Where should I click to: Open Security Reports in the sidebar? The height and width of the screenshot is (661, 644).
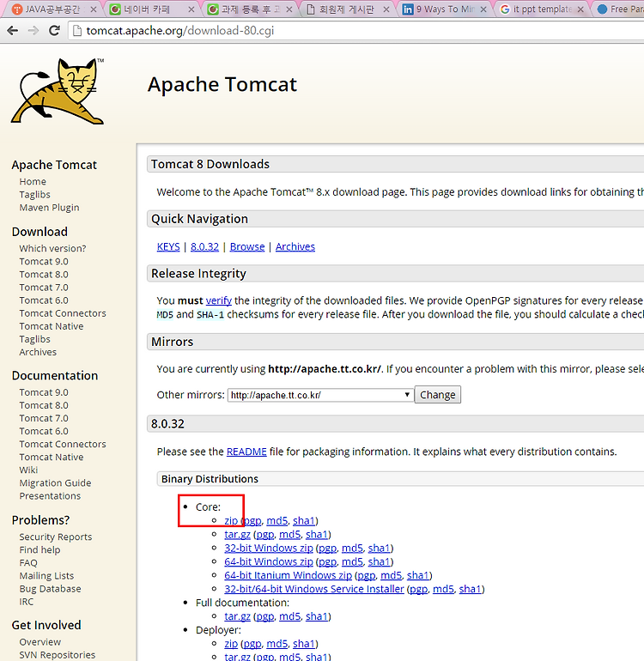(55, 537)
